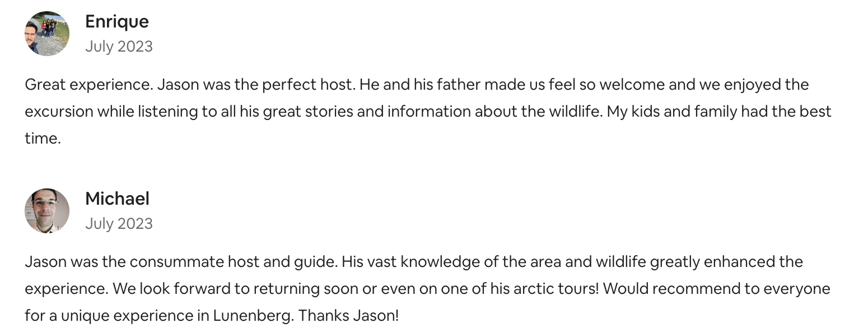868x332 pixels.
Task: Click "We look forward to returning" text
Action: [x=216, y=289]
